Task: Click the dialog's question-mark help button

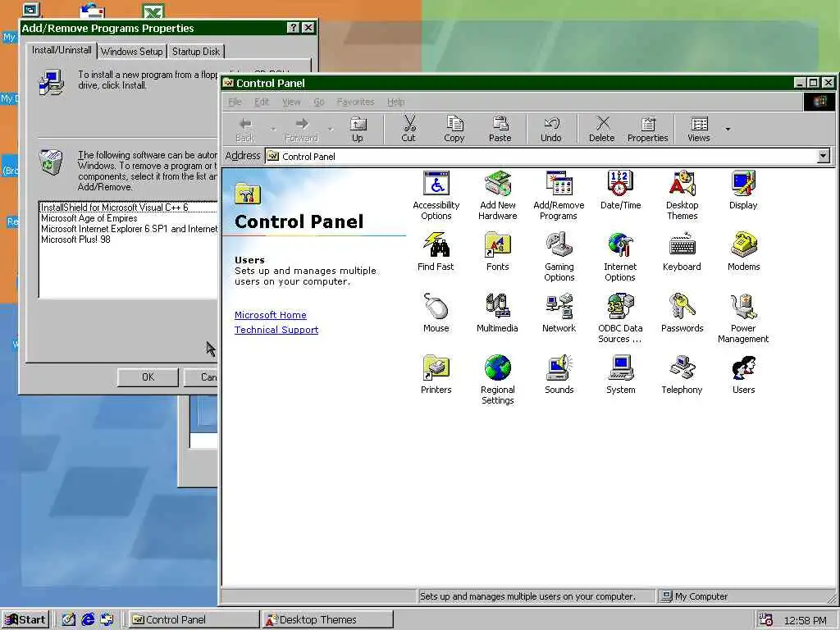Action: click(x=293, y=28)
